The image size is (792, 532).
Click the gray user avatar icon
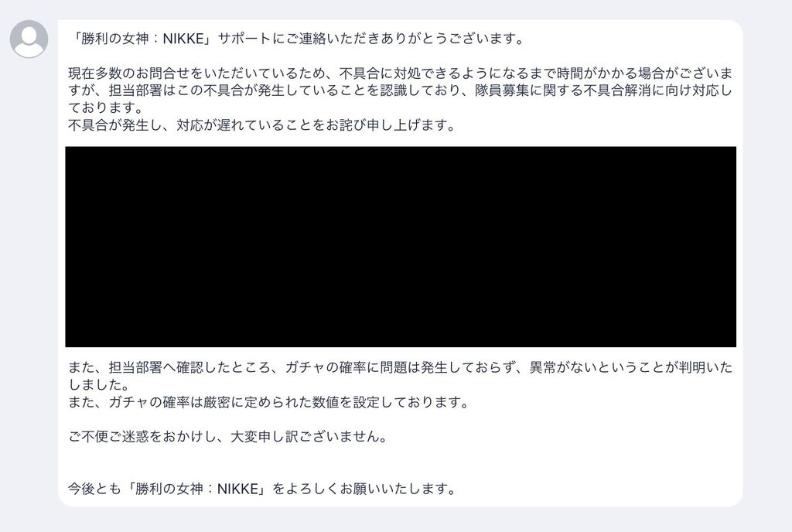pyautogui.click(x=29, y=39)
